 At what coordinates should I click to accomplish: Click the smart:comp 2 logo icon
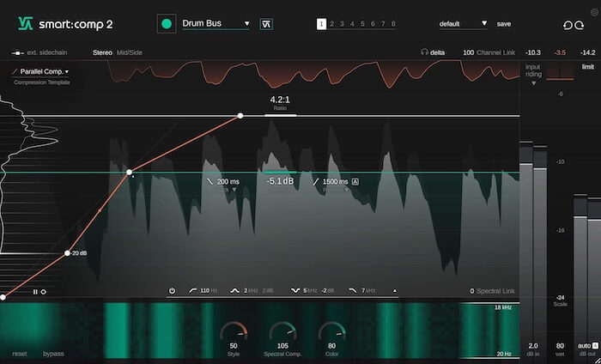coord(26,24)
